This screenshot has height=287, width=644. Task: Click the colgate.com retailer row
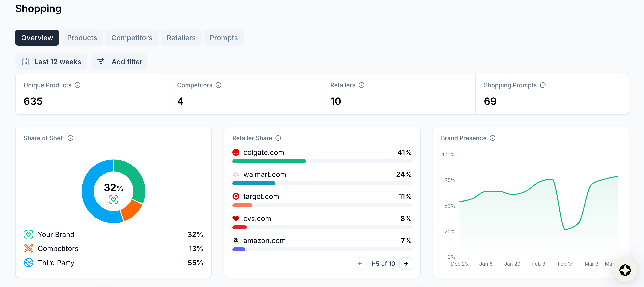coord(263,152)
